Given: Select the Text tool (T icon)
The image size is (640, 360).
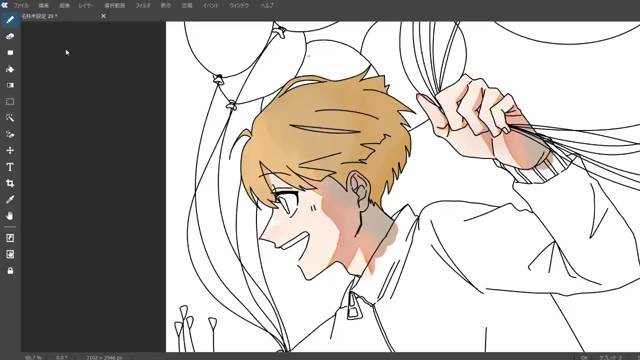Looking at the screenshot, I should 10,167.
